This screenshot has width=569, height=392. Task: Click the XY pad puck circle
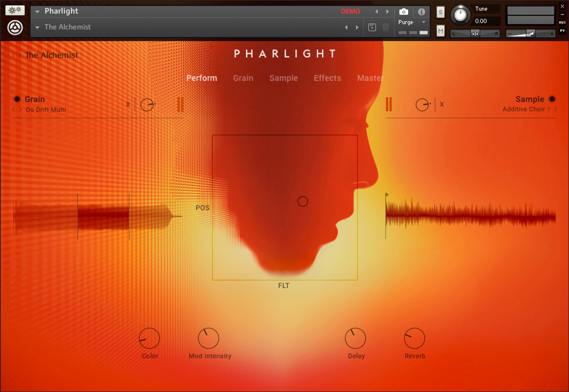303,201
